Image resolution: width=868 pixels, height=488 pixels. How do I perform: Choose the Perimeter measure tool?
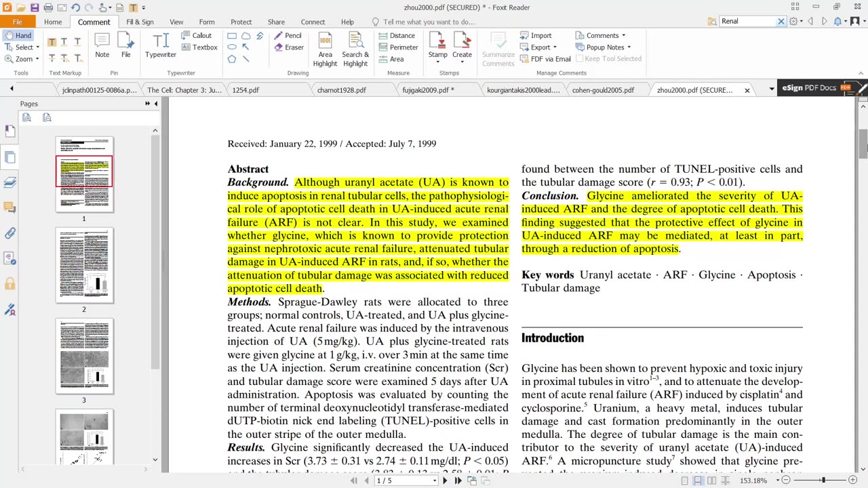(398, 47)
